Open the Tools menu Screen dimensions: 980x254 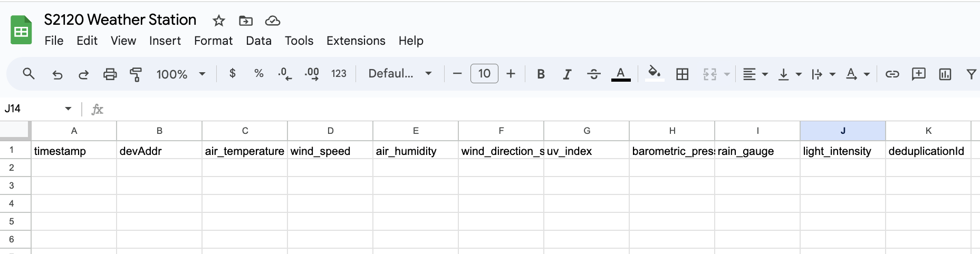click(299, 41)
